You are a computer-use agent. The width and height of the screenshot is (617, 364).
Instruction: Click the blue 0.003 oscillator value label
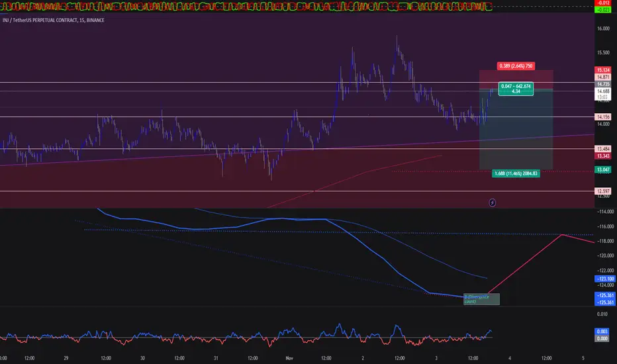coord(602,332)
